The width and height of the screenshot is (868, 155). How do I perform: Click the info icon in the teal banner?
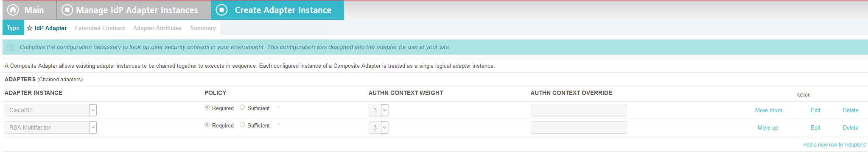click(x=11, y=47)
